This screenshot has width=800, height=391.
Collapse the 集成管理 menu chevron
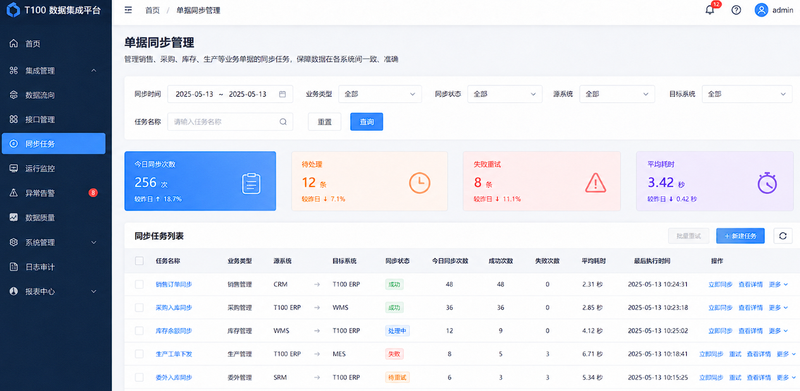tap(93, 70)
